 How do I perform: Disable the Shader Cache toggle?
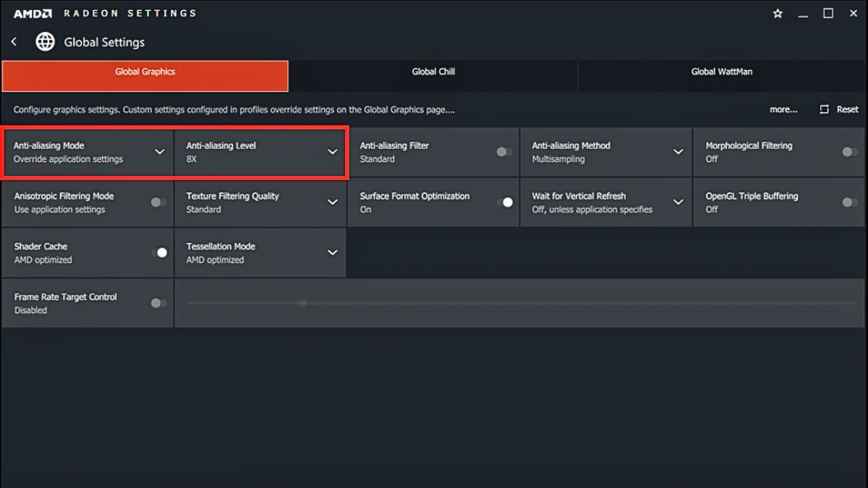pyautogui.click(x=158, y=252)
